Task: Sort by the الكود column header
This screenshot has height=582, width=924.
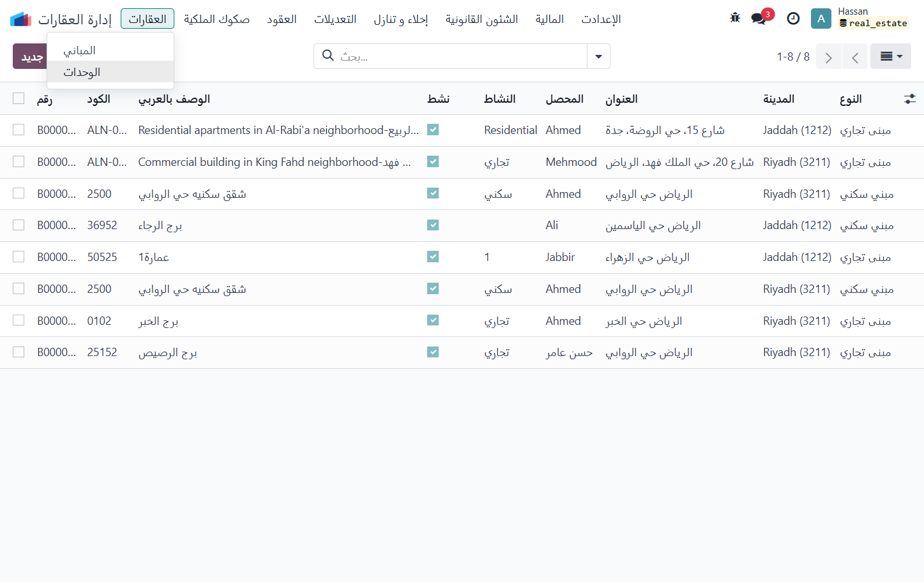Action: coord(98,99)
